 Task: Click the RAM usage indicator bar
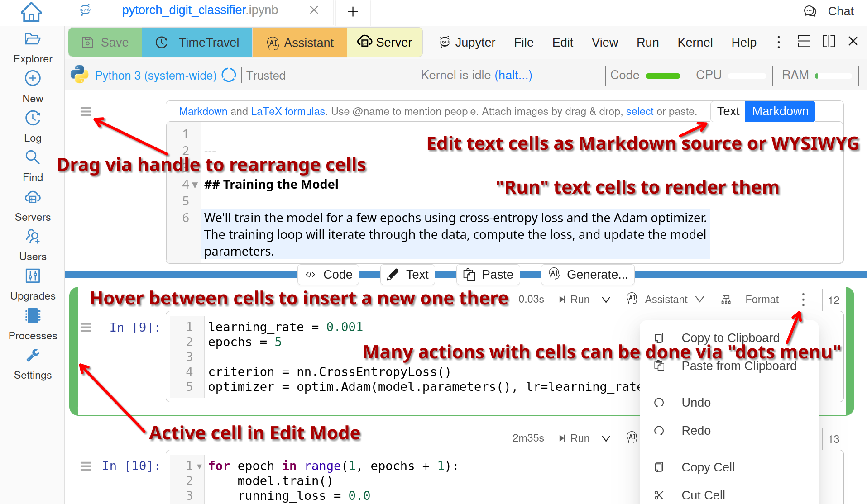click(833, 76)
